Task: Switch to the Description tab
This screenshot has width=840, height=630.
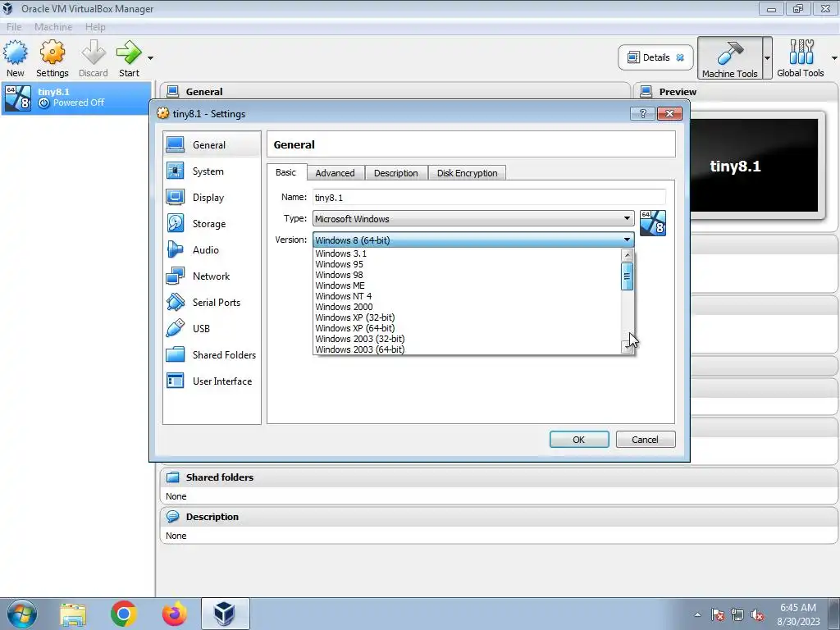Action: (x=396, y=172)
